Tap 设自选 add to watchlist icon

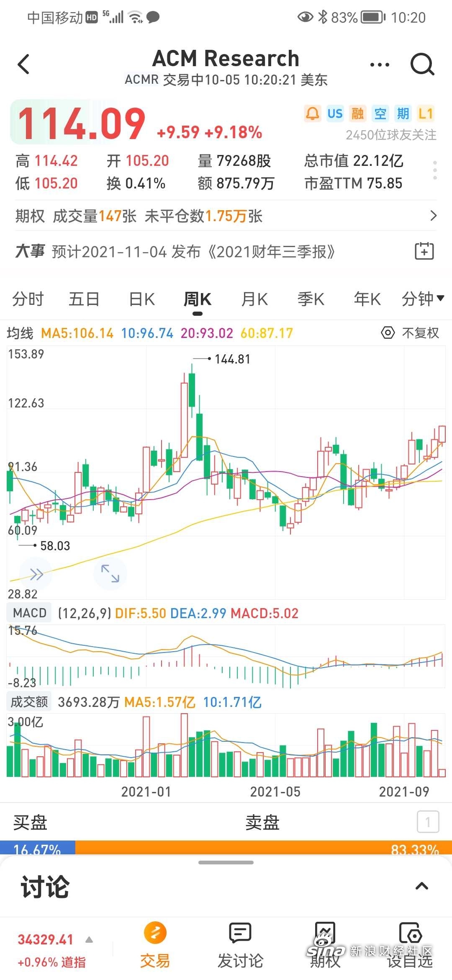pos(410,933)
